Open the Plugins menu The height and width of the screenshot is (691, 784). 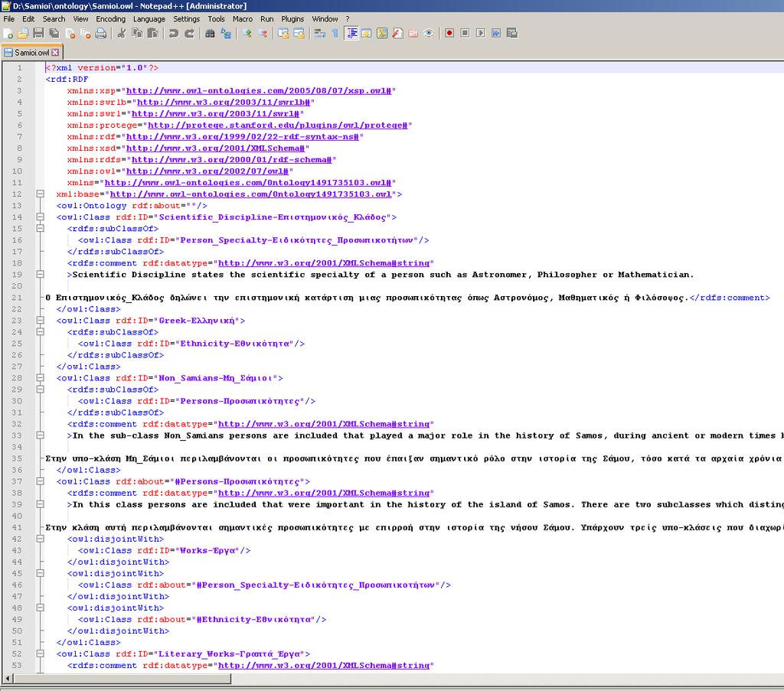coord(292,19)
